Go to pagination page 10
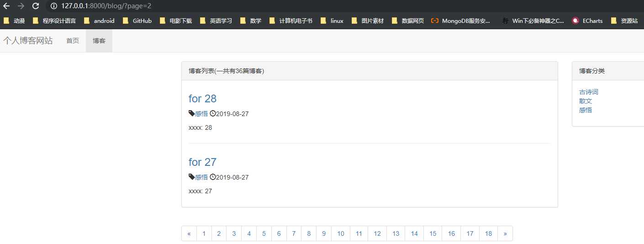This screenshot has width=644, height=244. (x=341, y=233)
